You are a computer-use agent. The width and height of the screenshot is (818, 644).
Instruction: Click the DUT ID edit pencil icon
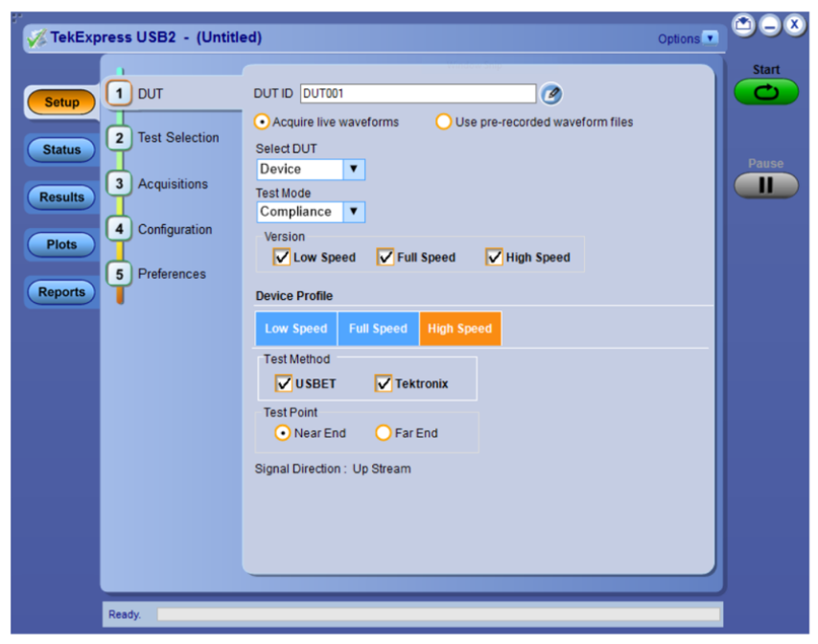coord(550,94)
